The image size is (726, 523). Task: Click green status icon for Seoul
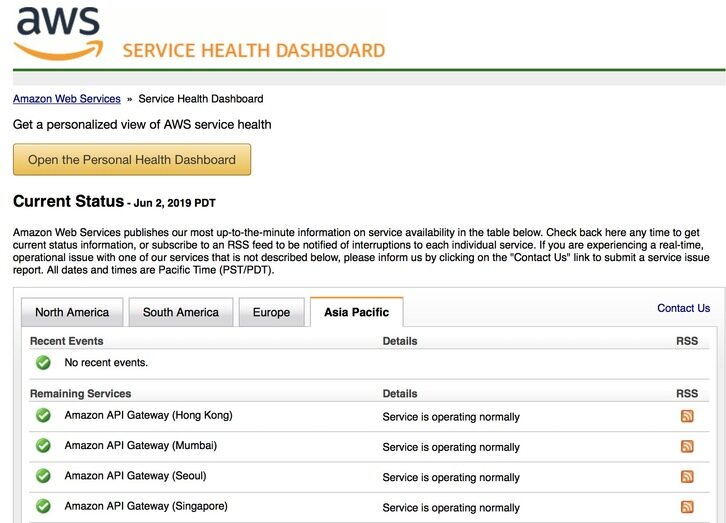[43, 476]
